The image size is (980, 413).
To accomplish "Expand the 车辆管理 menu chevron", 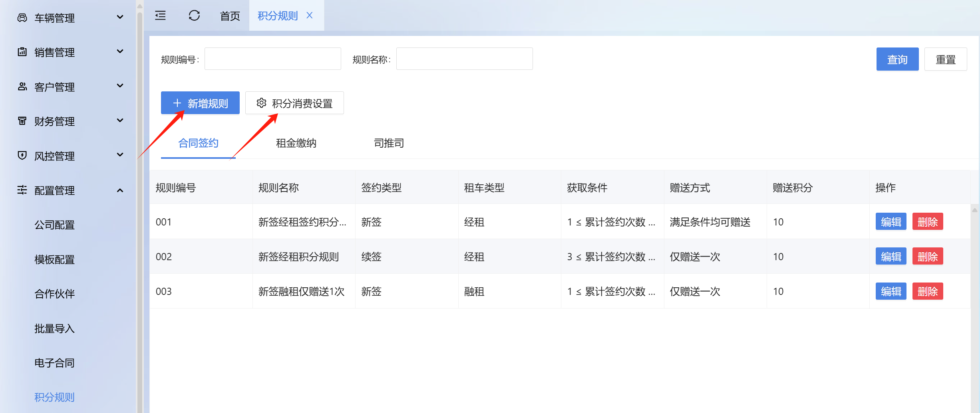I will tap(120, 17).
